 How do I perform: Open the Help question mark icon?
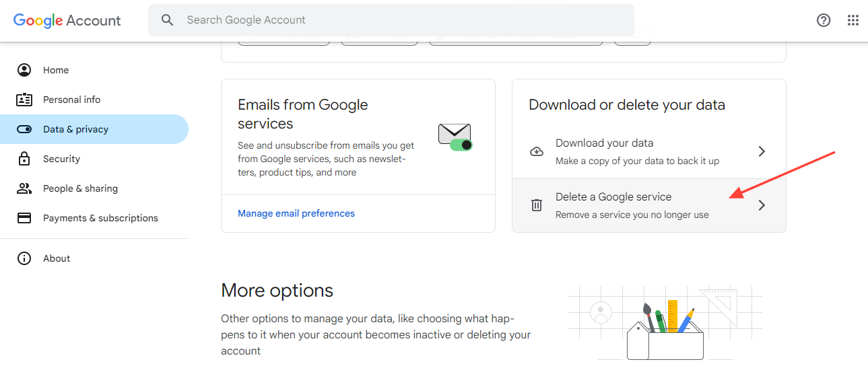click(x=824, y=20)
